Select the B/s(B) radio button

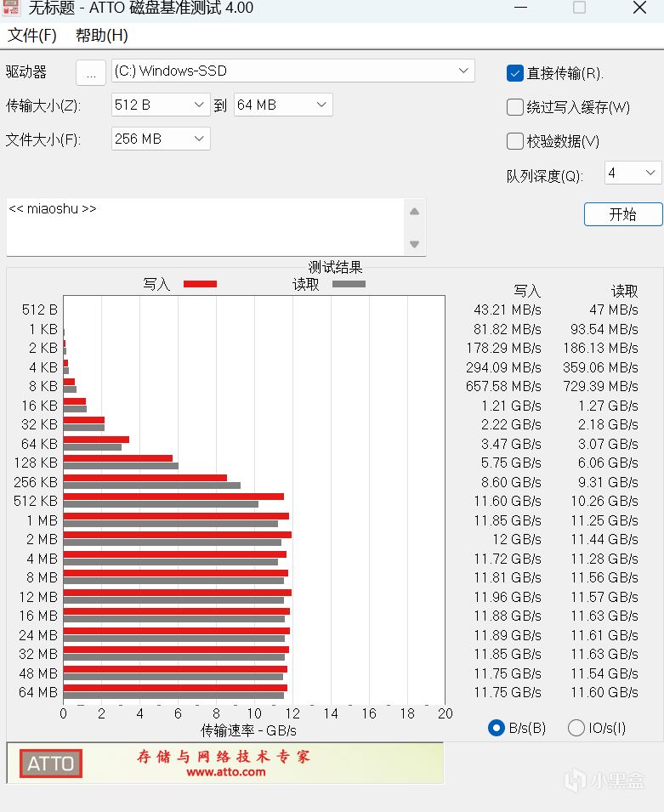tap(497, 728)
